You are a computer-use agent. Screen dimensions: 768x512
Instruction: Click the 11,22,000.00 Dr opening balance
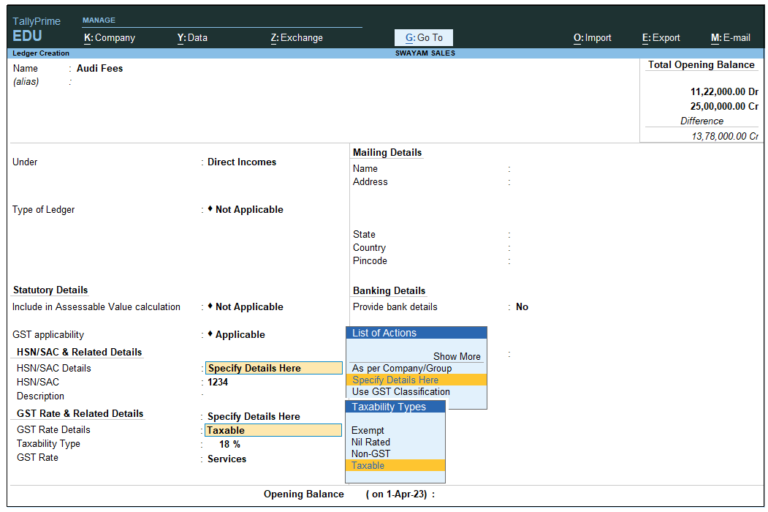[724, 92]
